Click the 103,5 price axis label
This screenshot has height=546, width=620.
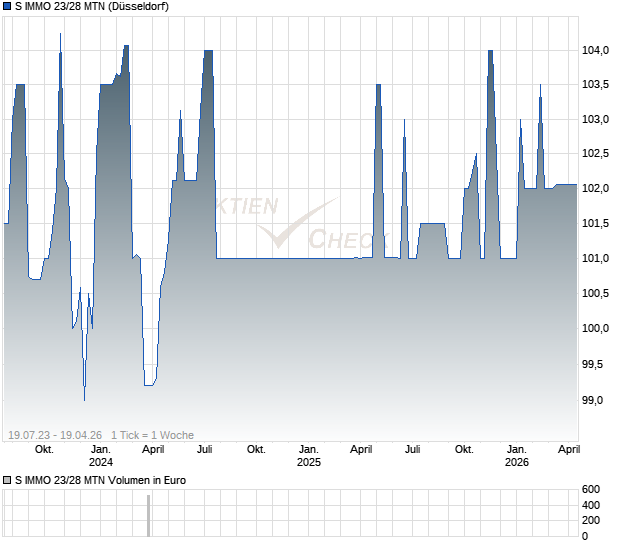595,84
